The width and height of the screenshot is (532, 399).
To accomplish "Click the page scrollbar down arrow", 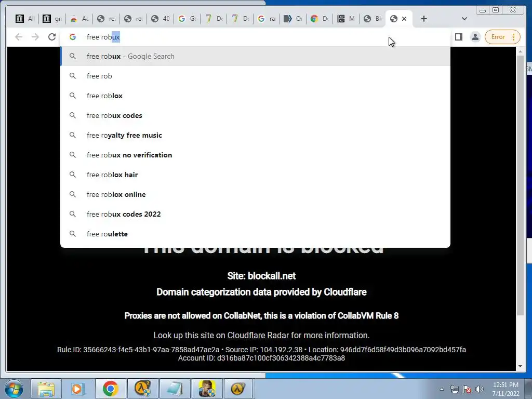I will point(520,366).
